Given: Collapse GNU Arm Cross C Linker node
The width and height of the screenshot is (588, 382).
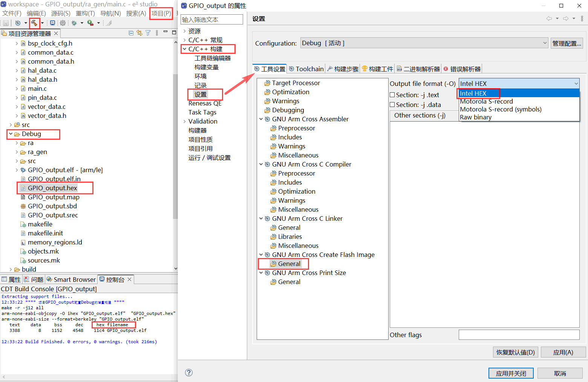Looking at the screenshot, I should (x=261, y=219).
